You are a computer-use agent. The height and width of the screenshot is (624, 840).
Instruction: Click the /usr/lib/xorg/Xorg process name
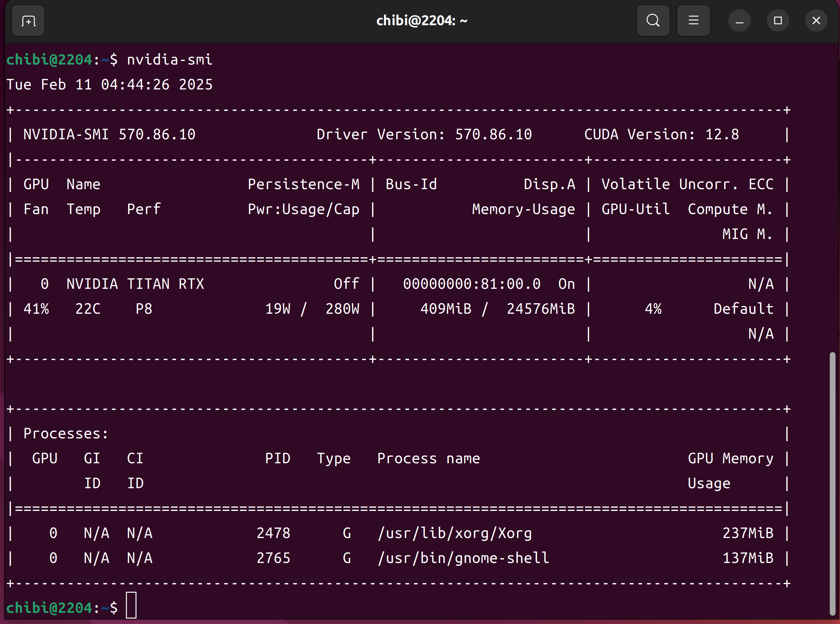pos(455,533)
